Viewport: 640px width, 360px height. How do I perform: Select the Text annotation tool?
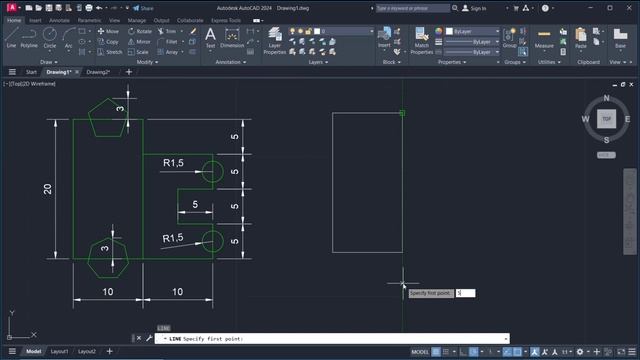click(x=210, y=38)
